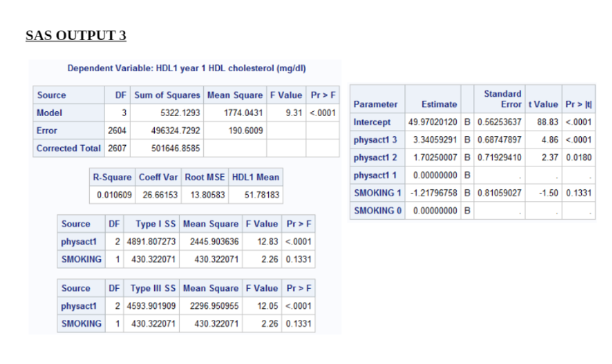Select the mean square 2445.903636
The image size is (612, 364).
pyautogui.click(x=214, y=242)
